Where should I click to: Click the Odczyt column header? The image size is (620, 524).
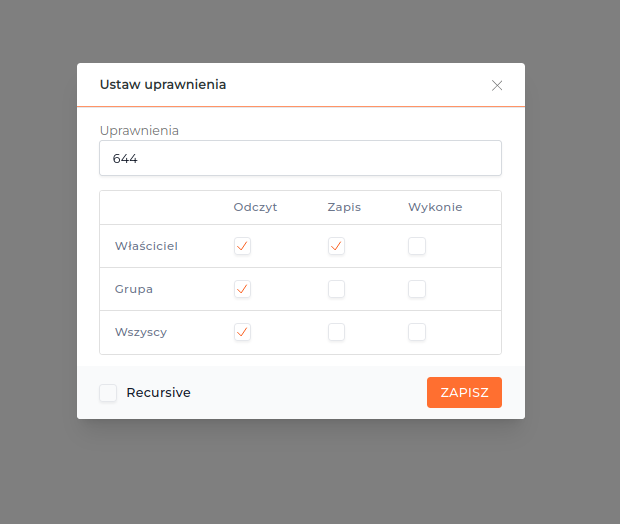point(255,207)
